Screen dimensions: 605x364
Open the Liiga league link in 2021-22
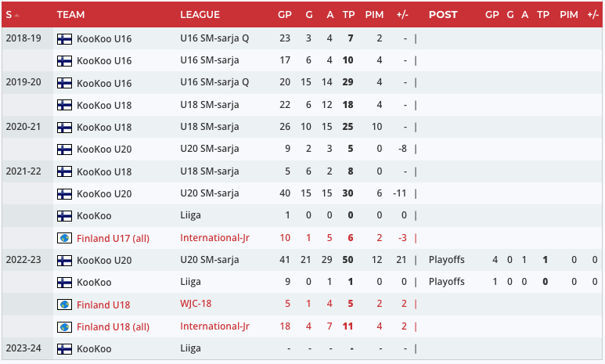191,215
